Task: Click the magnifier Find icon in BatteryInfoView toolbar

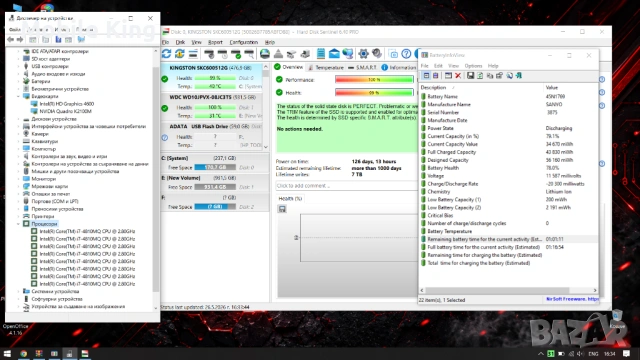Action: coord(509,76)
